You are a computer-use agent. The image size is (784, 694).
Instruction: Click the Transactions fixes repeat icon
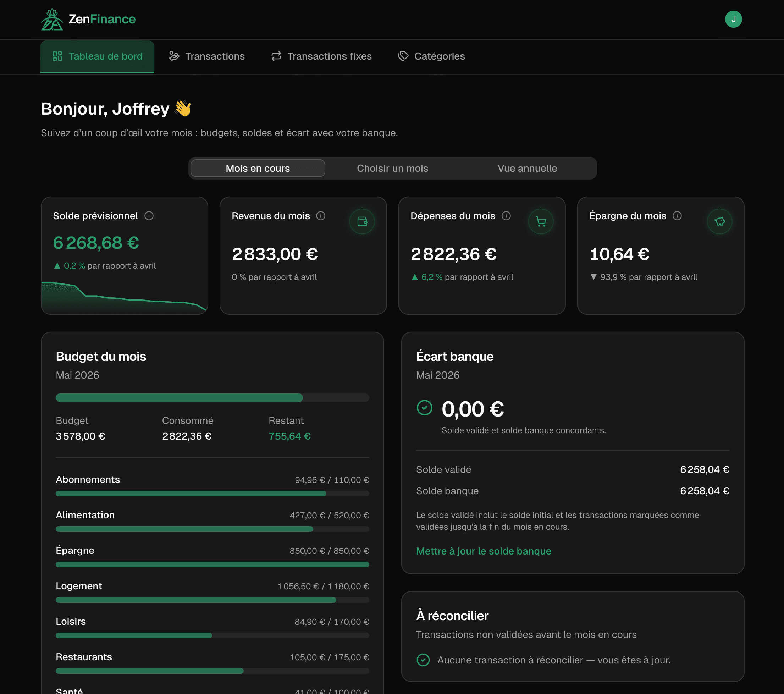pos(276,56)
